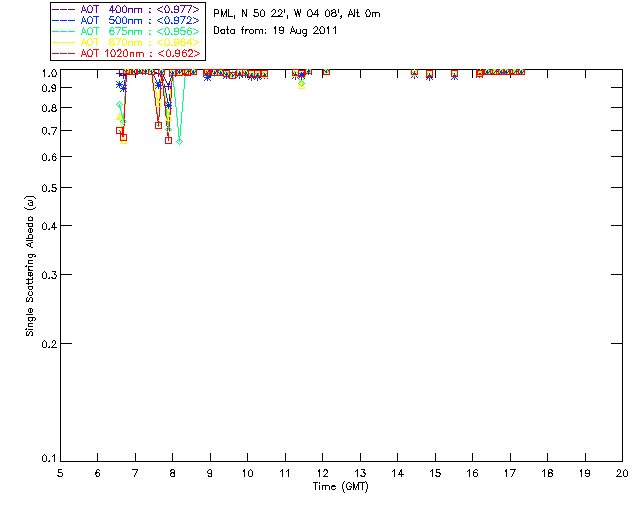Screen dimensions: 640x512
Task: Click the Time (GMT) axis label
Action: [x=340, y=487]
